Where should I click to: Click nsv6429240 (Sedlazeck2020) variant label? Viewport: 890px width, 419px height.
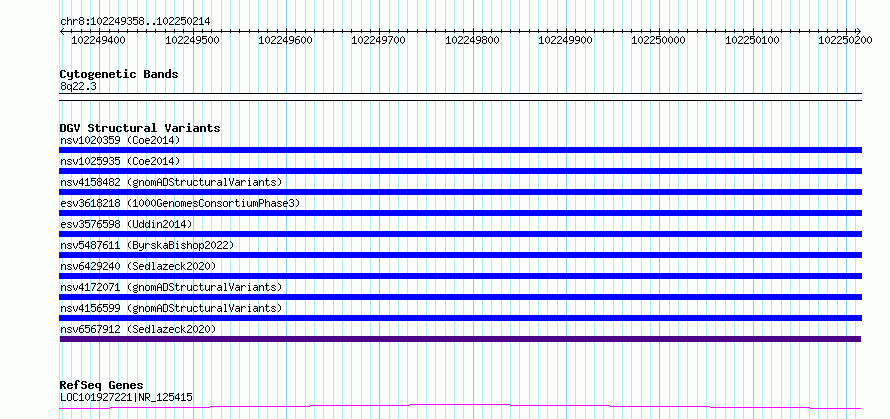138,266
